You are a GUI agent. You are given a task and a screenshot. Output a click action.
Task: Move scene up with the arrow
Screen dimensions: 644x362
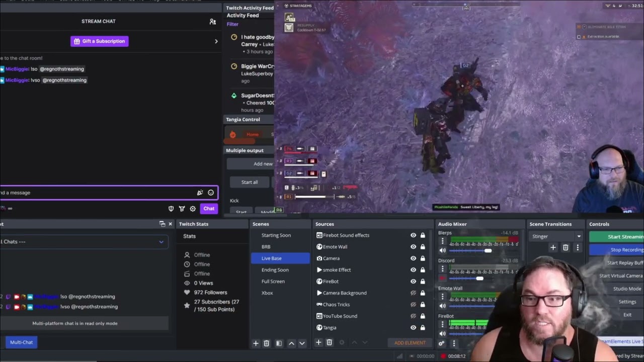[x=291, y=343]
